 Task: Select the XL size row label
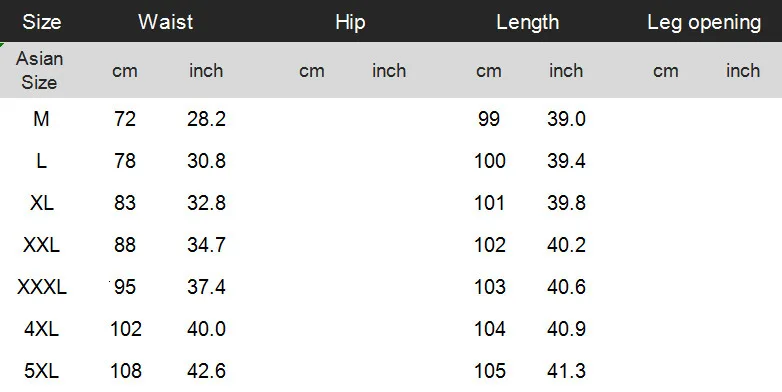pyautogui.click(x=41, y=203)
